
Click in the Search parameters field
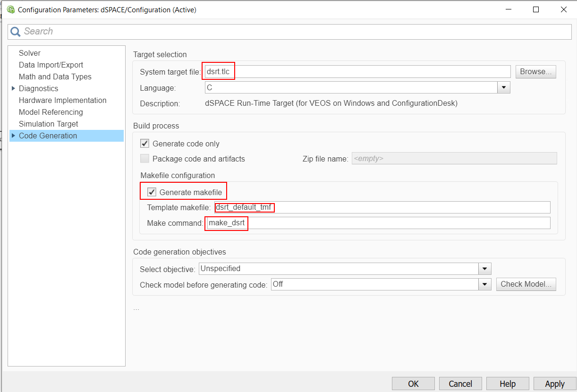[x=293, y=32]
